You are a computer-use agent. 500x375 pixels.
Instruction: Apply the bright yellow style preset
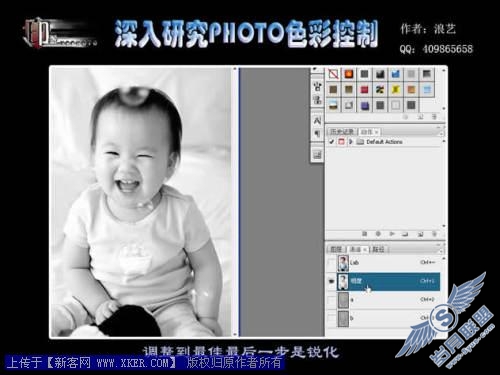click(x=396, y=90)
